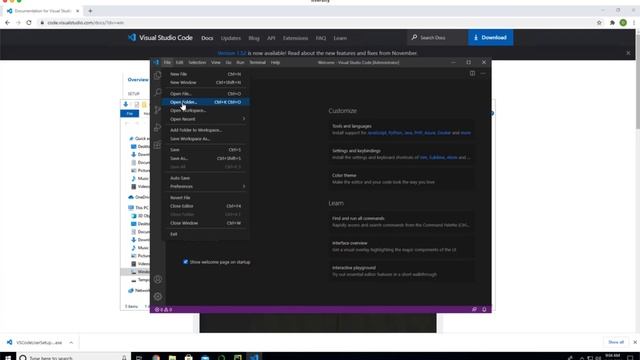
Task: Open the editor More Actions ellipsis
Action: (483, 73)
